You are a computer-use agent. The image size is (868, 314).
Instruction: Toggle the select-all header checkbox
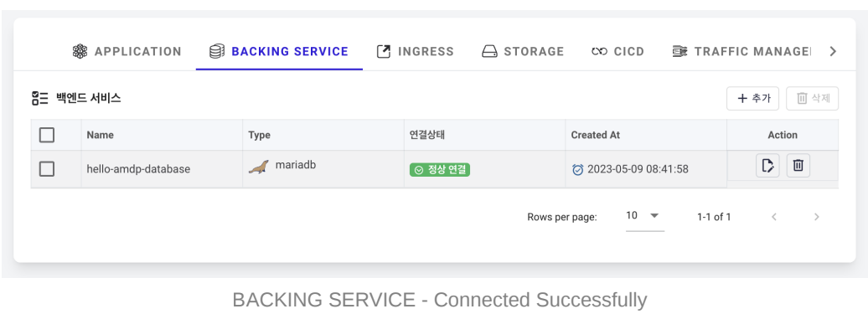(47, 135)
